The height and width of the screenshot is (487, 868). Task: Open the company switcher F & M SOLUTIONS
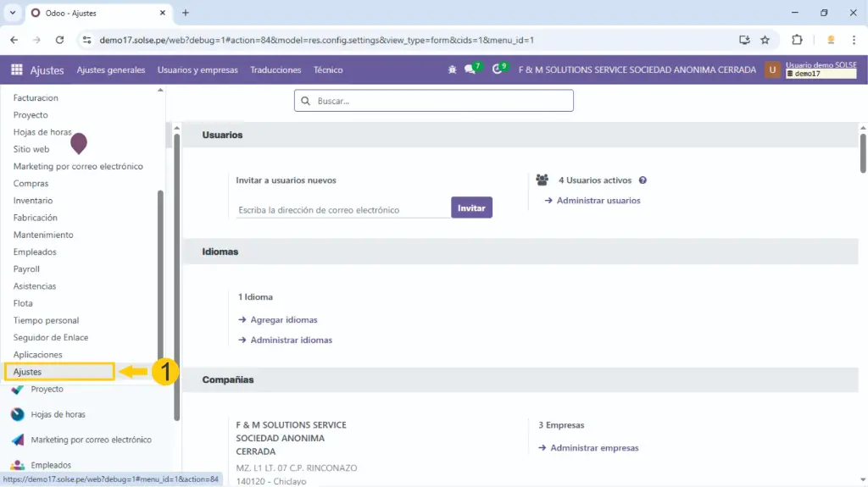pyautogui.click(x=637, y=70)
